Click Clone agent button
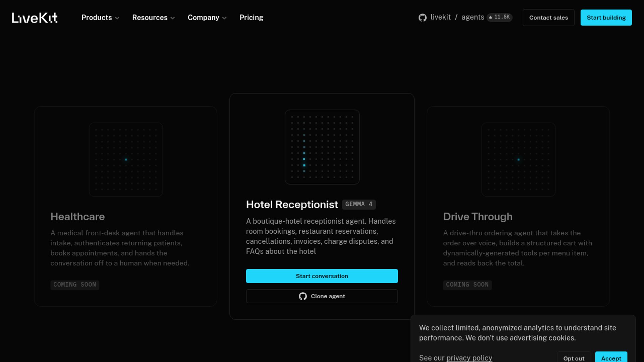 click(322, 296)
